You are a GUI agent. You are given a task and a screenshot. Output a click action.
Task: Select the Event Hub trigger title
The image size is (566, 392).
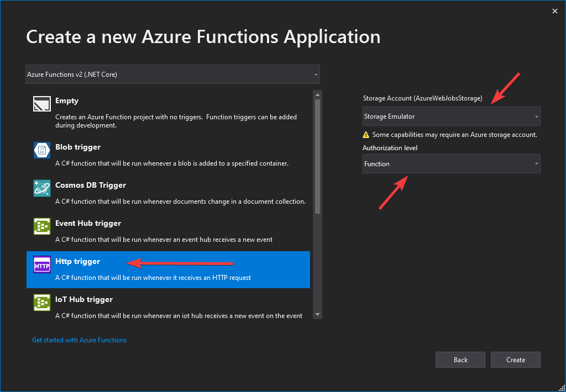tap(88, 224)
